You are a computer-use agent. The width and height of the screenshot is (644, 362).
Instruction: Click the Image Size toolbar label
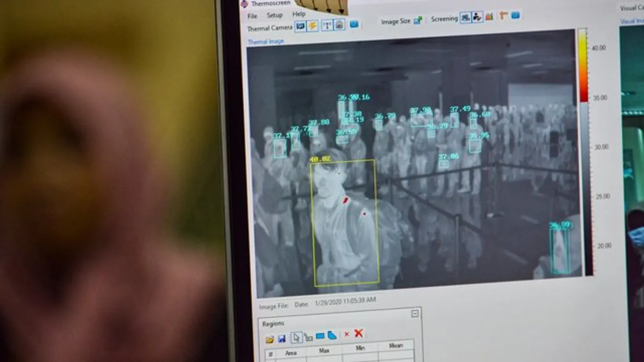point(396,21)
